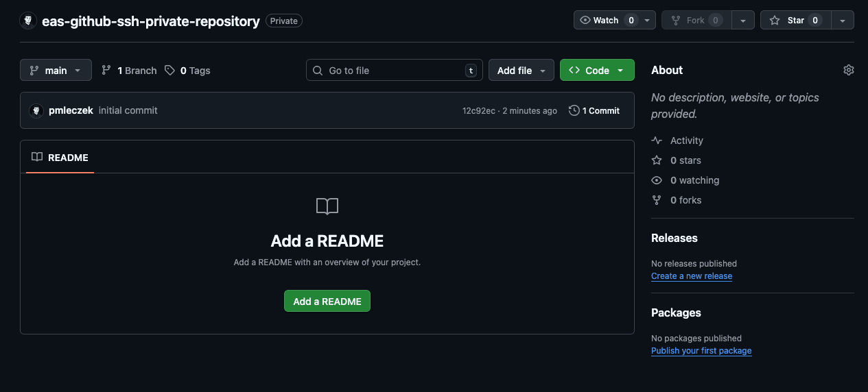868x392 pixels.
Task: Open About settings gear icon
Action: click(848, 70)
